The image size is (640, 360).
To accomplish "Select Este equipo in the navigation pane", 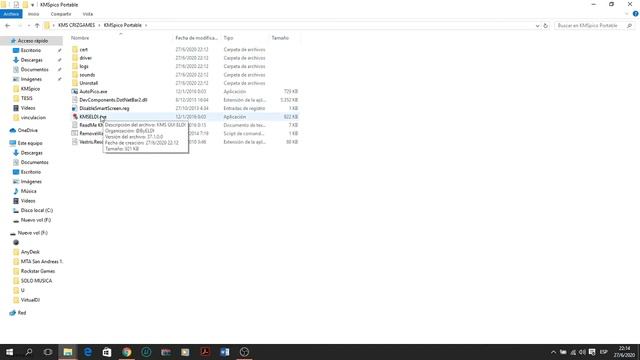I will click(30, 143).
